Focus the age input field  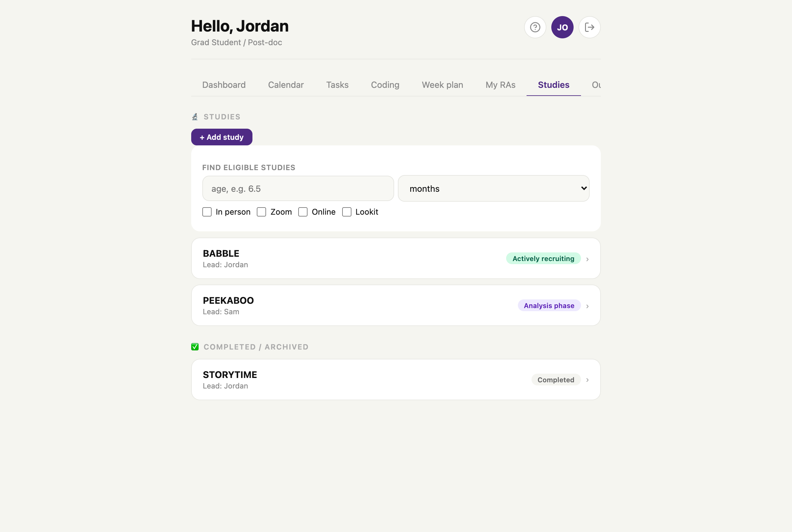(298, 188)
